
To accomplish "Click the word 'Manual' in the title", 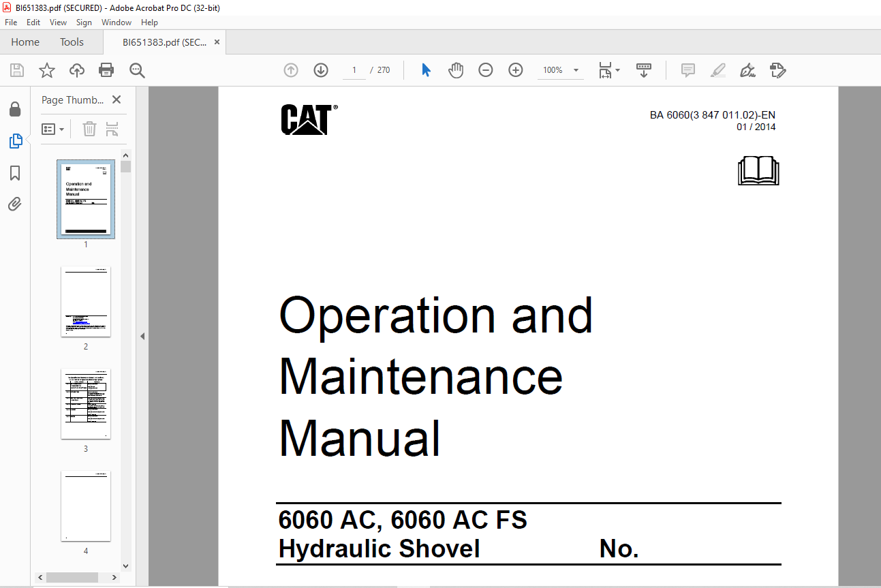I will (360, 438).
